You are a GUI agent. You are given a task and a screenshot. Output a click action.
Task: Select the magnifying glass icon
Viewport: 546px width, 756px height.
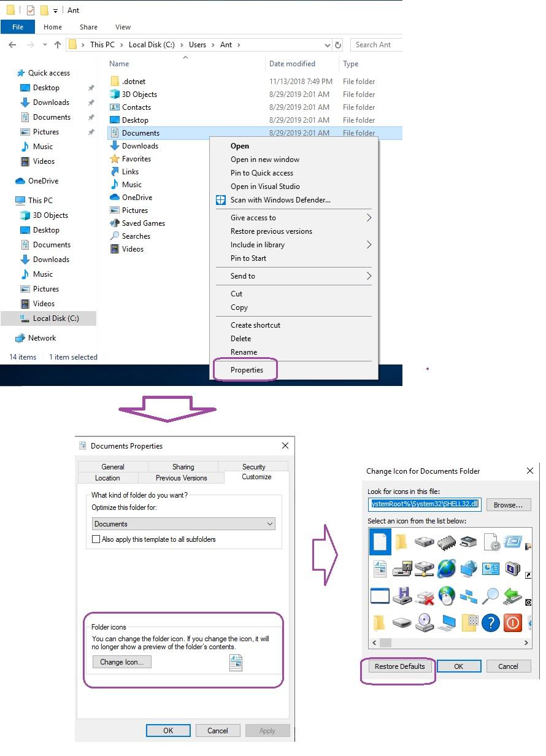(491, 596)
